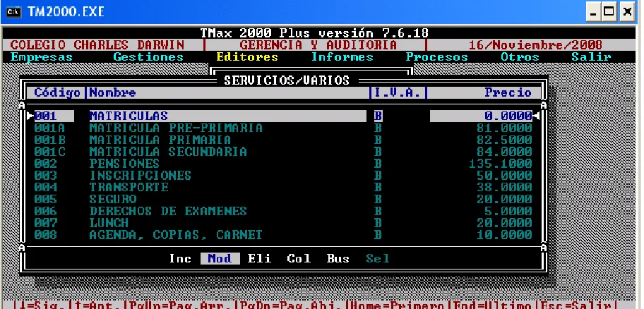Click the Inc action button

180,258
